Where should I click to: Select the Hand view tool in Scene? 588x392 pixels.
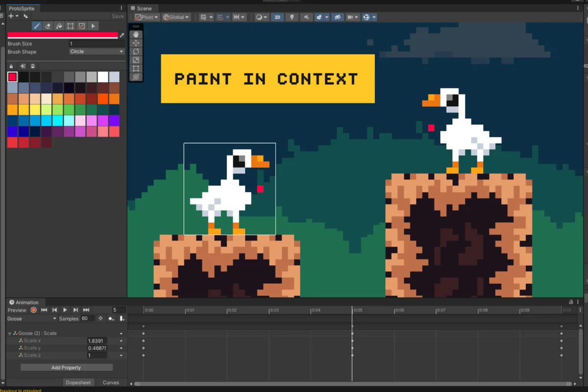tap(136, 34)
